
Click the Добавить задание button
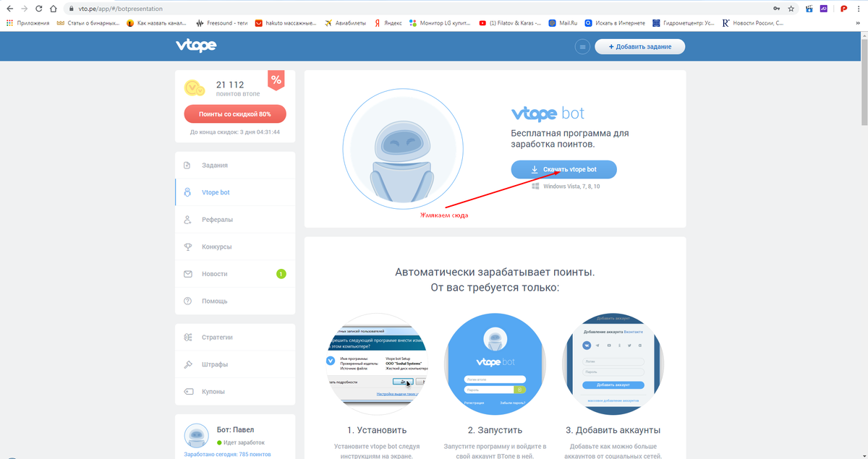click(639, 47)
